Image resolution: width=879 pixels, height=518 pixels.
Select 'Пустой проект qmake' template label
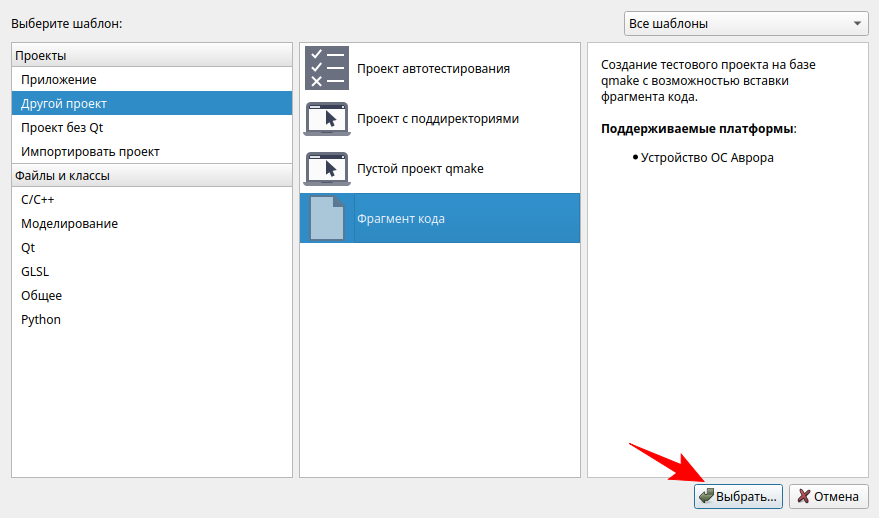[x=420, y=169]
